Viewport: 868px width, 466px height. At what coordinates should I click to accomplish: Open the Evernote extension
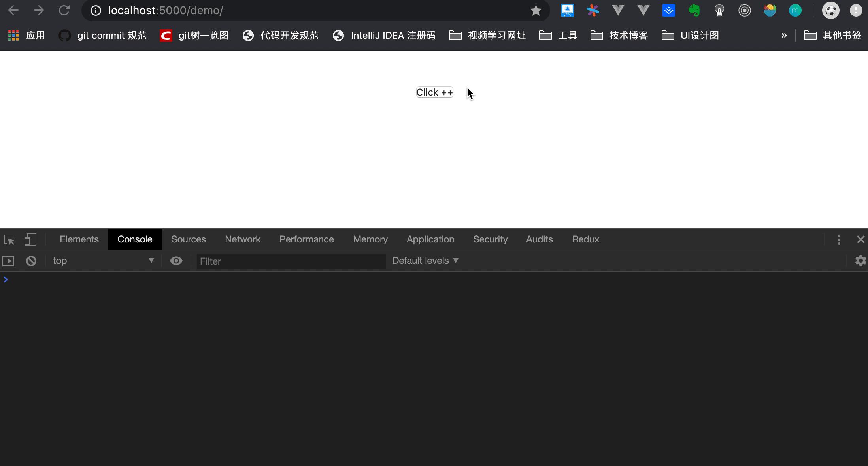pyautogui.click(x=695, y=10)
